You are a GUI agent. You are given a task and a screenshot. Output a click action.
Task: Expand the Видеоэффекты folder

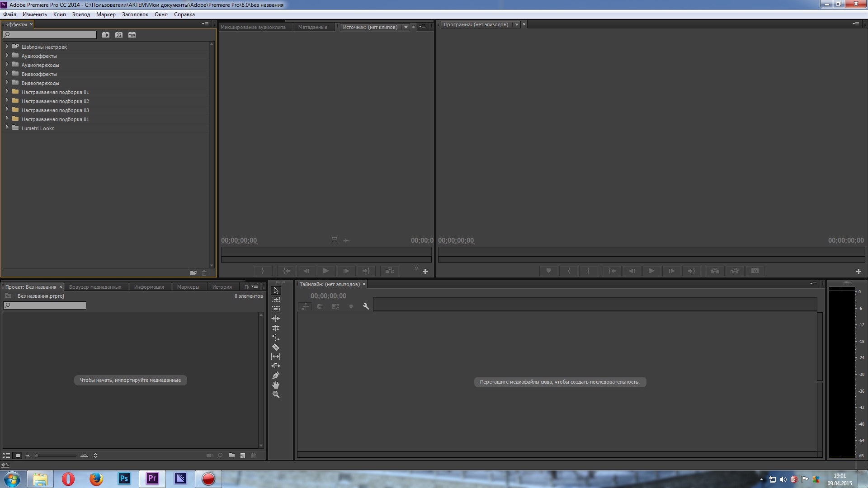pyautogui.click(x=7, y=73)
